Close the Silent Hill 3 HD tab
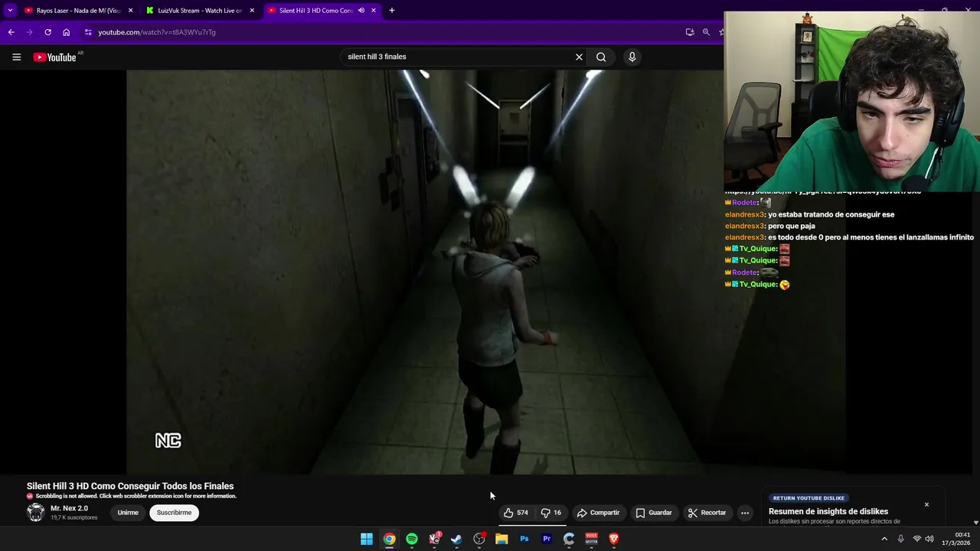 tap(374, 11)
